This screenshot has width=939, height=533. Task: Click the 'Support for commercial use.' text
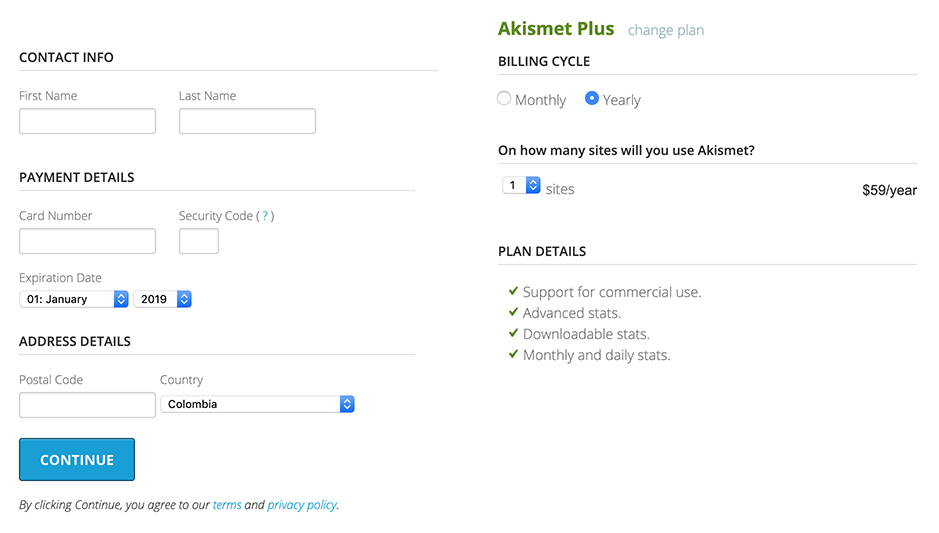pyautogui.click(x=612, y=292)
